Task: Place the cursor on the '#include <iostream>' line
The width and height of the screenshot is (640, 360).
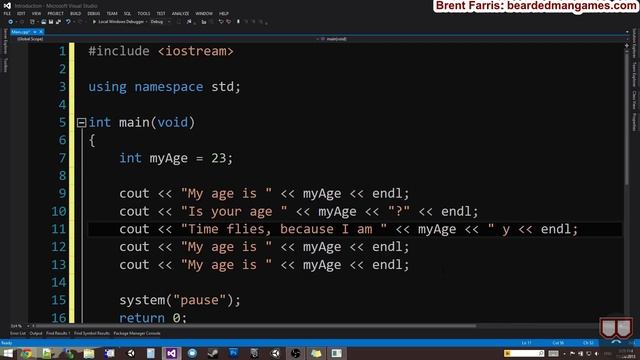Action: pyautogui.click(x=161, y=51)
